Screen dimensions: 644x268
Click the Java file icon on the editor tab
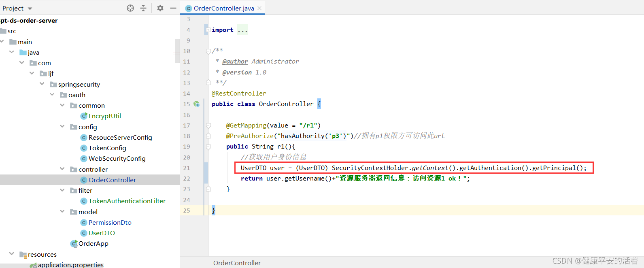(189, 8)
